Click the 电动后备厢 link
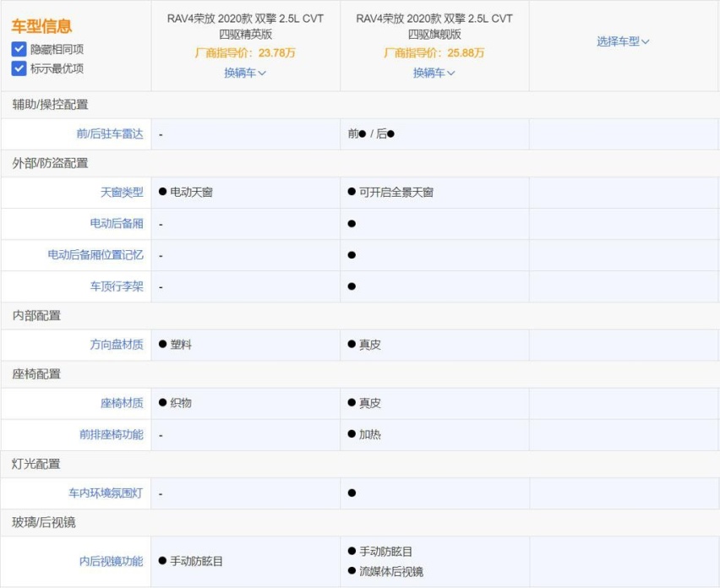Viewport: 720px width, 588px height. tap(117, 224)
